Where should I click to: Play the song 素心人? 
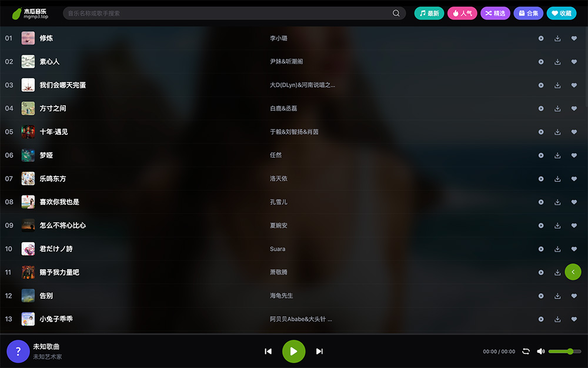tap(541, 62)
